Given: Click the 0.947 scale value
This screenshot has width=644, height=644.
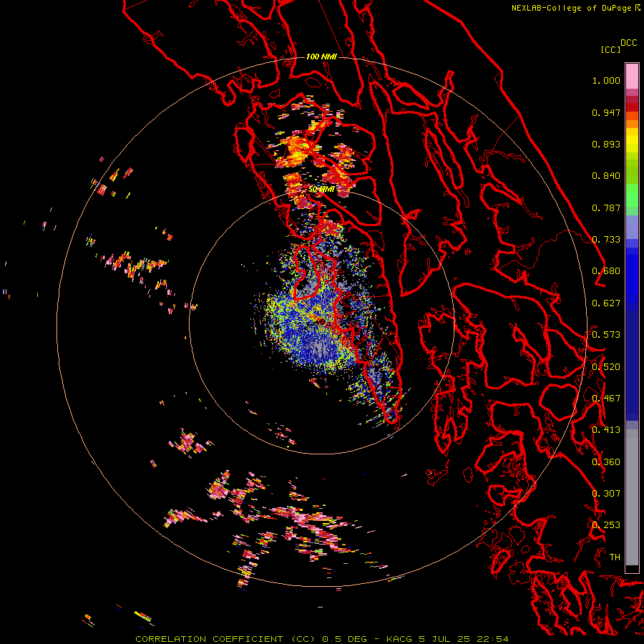Looking at the screenshot, I should 606,112.
